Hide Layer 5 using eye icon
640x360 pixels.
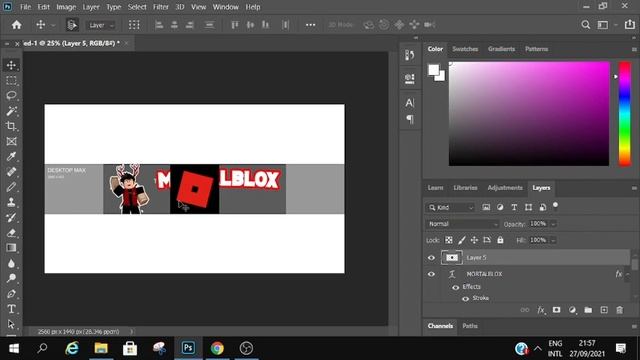point(431,258)
